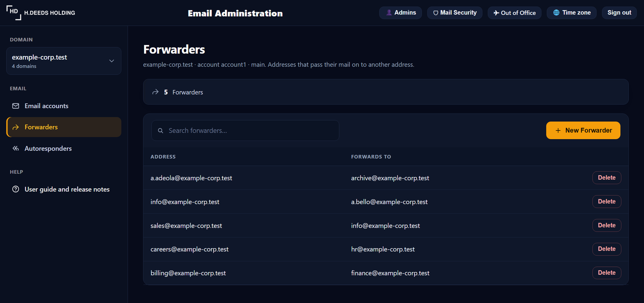Click the Forwarders page heading
Viewport: 644px width, 303px height.
pyautogui.click(x=174, y=49)
